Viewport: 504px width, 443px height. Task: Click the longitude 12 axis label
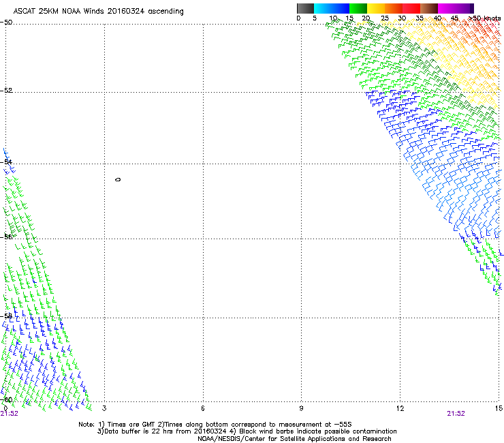click(x=400, y=408)
